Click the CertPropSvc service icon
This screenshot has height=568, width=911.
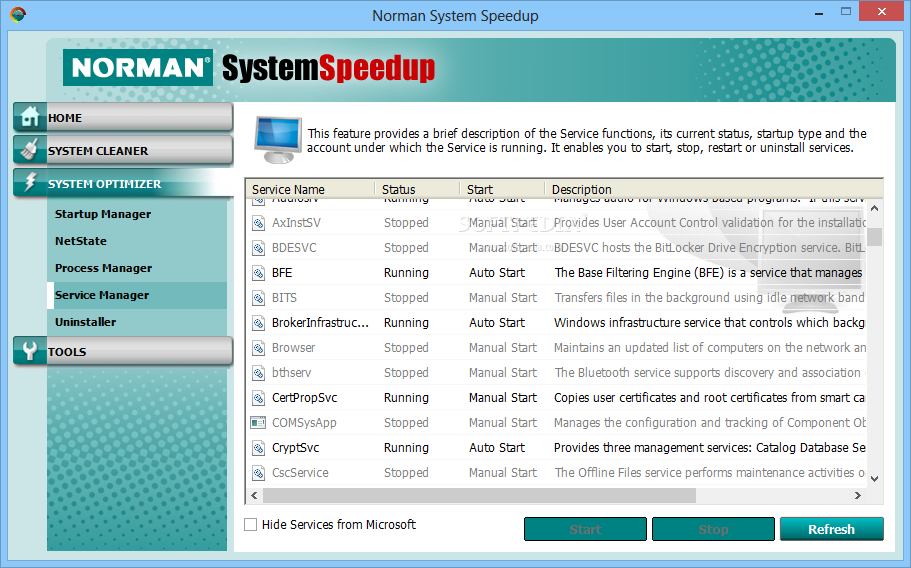click(x=258, y=398)
